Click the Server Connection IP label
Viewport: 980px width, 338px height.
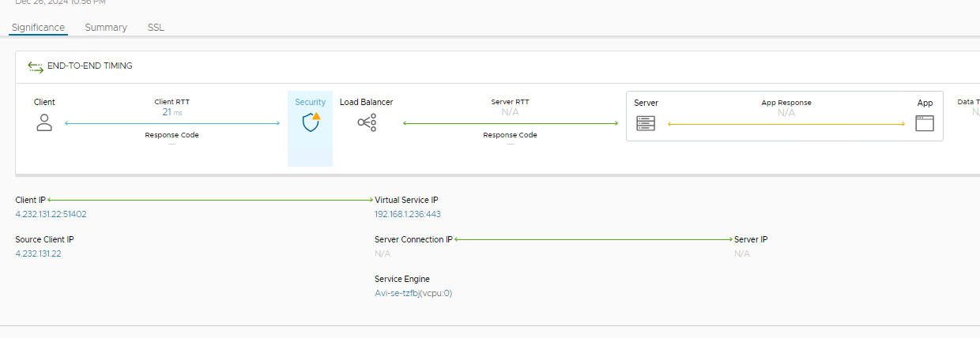pyautogui.click(x=413, y=239)
